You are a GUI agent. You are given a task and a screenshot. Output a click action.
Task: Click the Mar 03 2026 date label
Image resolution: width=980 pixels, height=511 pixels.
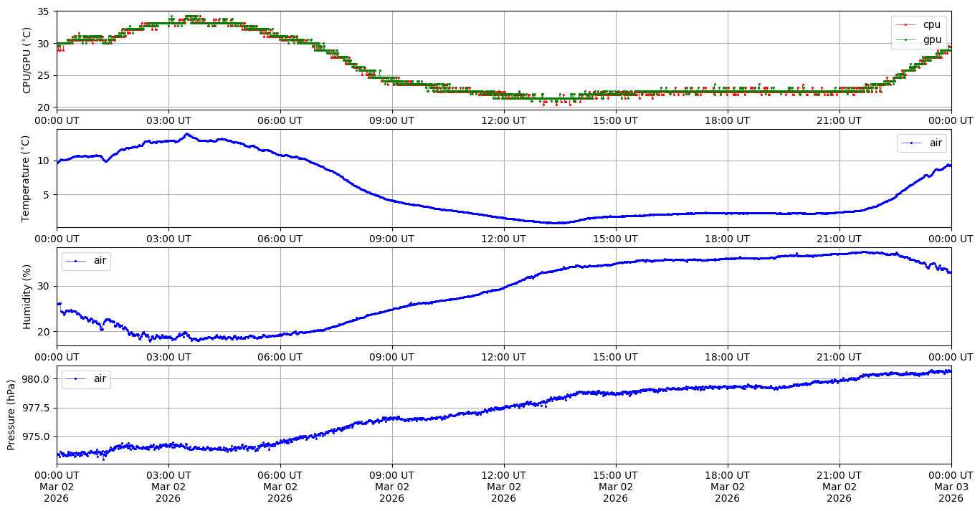951,487
